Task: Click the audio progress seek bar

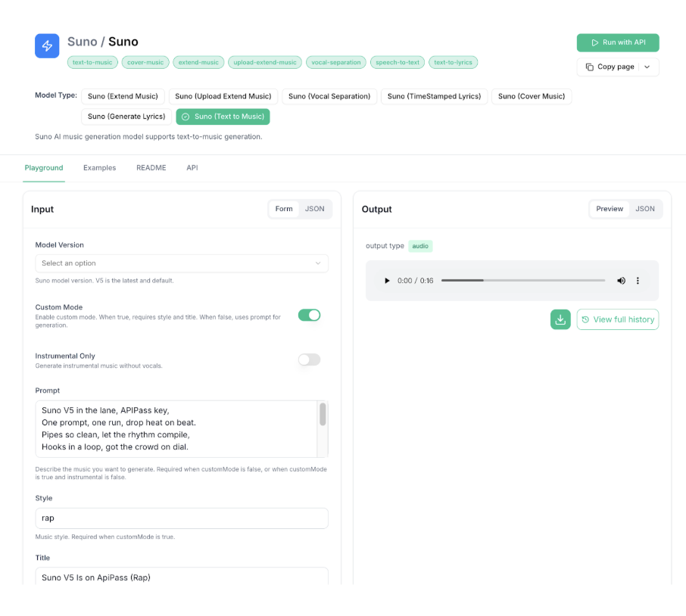Action: 522,281
